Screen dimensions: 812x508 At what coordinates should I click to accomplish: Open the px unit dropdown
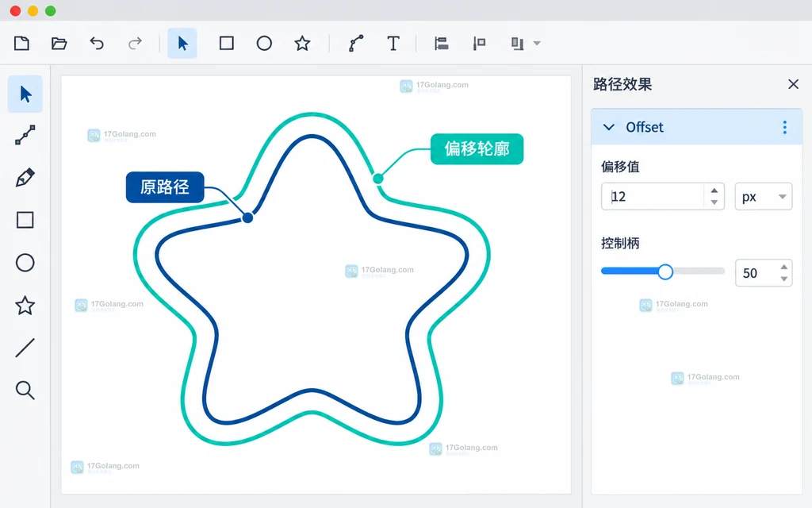[x=764, y=197]
